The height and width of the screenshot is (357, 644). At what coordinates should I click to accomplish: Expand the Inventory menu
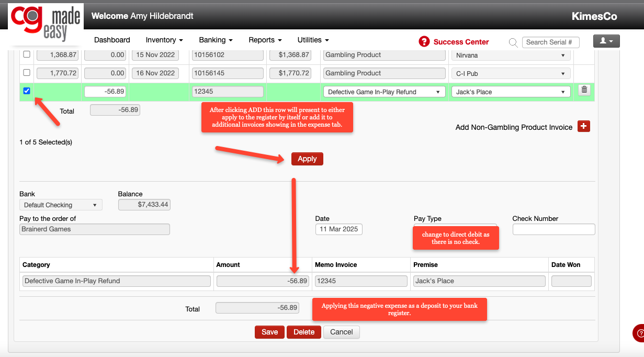tap(164, 40)
